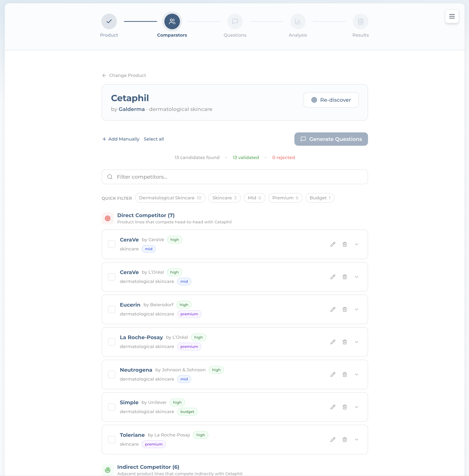The height and width of the screenshot is (476, 469).
Task: Focus the Filter competitors search field
Action: (x=235, y=177)
